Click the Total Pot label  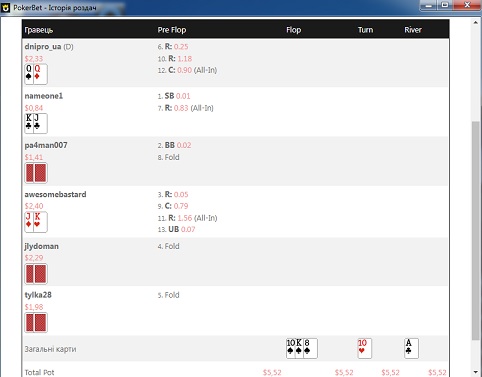pos(39,372)
